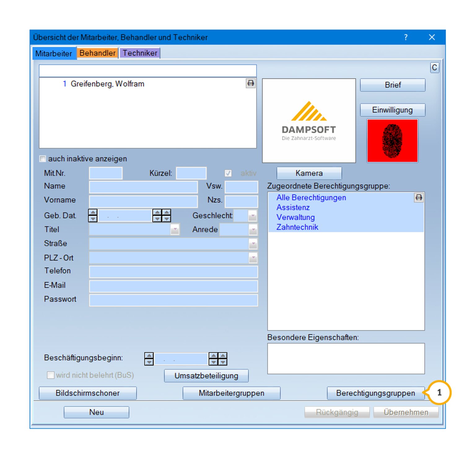Click up arrow of stepper preceding Beschäftigungsbeginn field
The height and width of the screenshot is (459, 476).
[149, 356]
